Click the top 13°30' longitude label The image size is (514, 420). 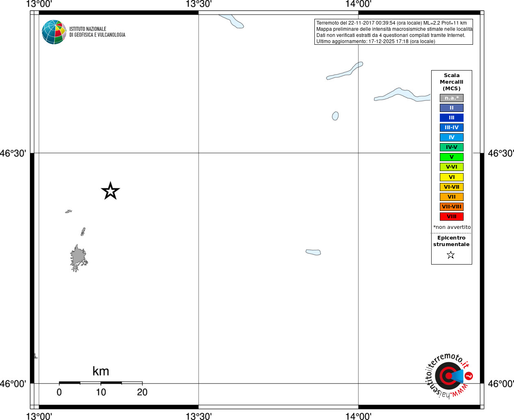pos(199,4)
